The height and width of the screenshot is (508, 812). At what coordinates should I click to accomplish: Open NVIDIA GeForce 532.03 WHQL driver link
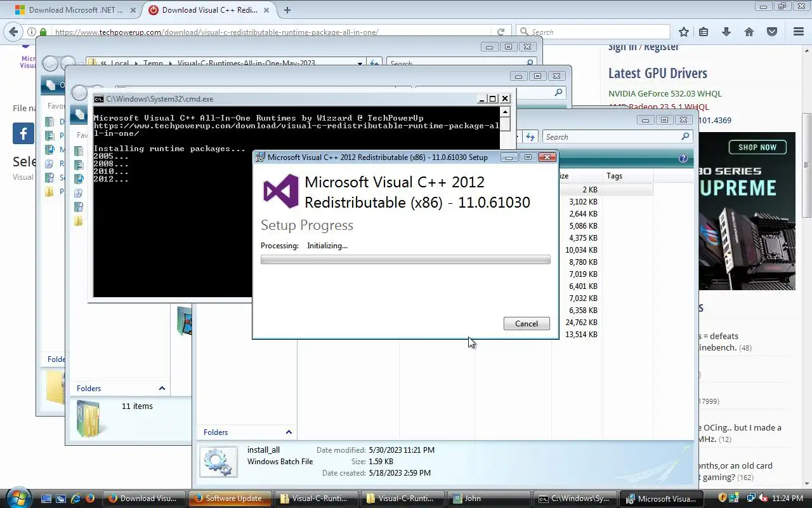(x=665, y=93)
